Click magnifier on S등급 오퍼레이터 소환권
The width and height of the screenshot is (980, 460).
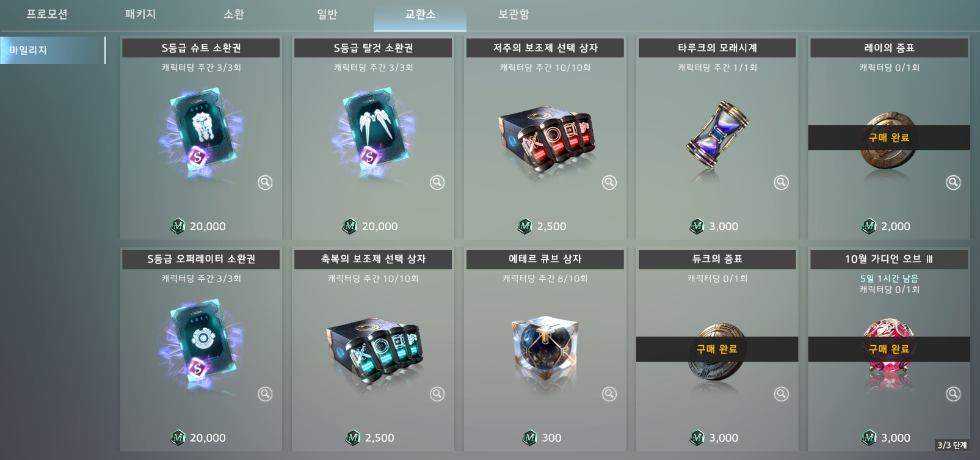pos(265,394)
